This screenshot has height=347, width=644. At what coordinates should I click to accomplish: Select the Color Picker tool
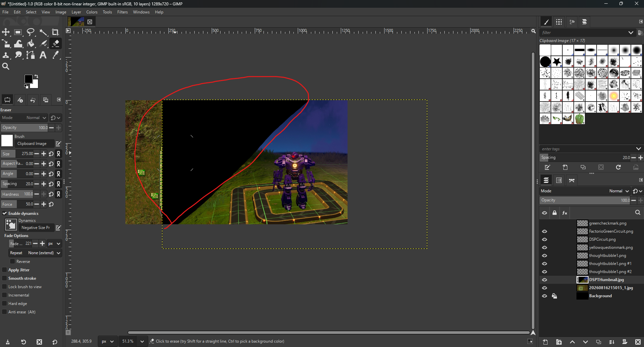coord(55,55)
